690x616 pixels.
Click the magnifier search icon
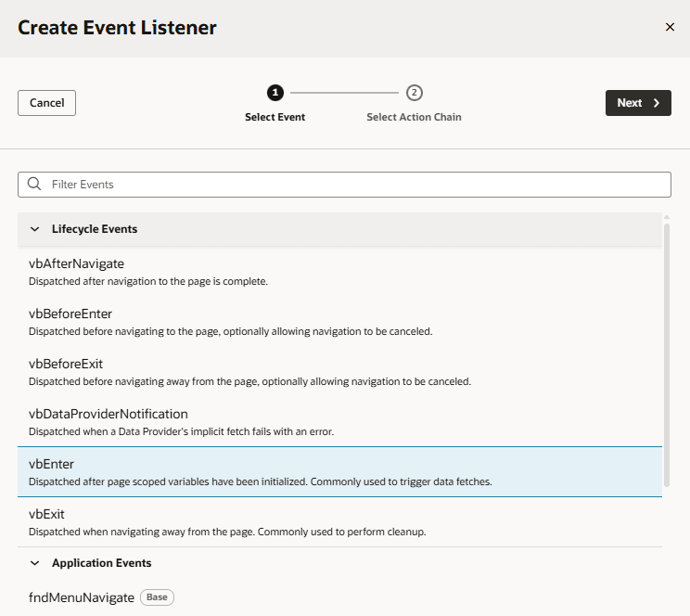(x=34, y=184)
